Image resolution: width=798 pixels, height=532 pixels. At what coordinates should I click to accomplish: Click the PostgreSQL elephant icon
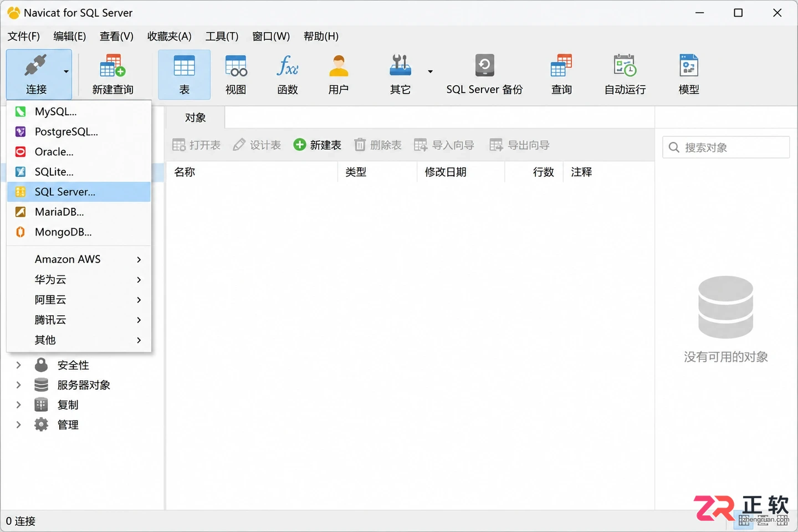click(x=21, y=132)
